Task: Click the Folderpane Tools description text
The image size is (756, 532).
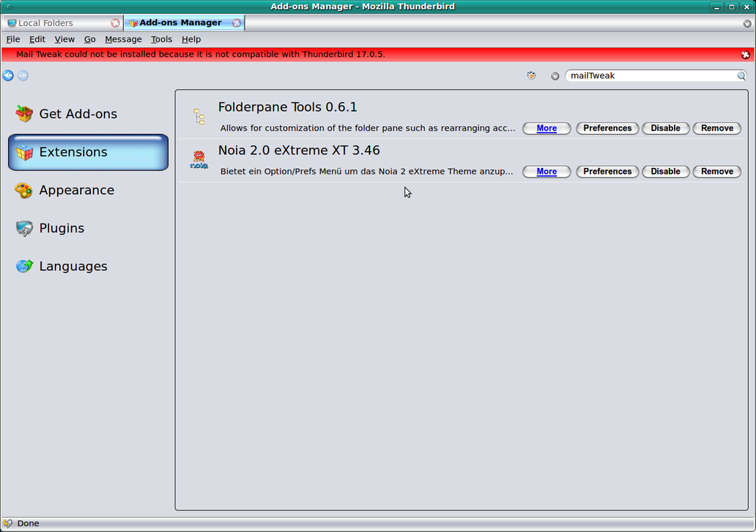Action: pos(367,128)
